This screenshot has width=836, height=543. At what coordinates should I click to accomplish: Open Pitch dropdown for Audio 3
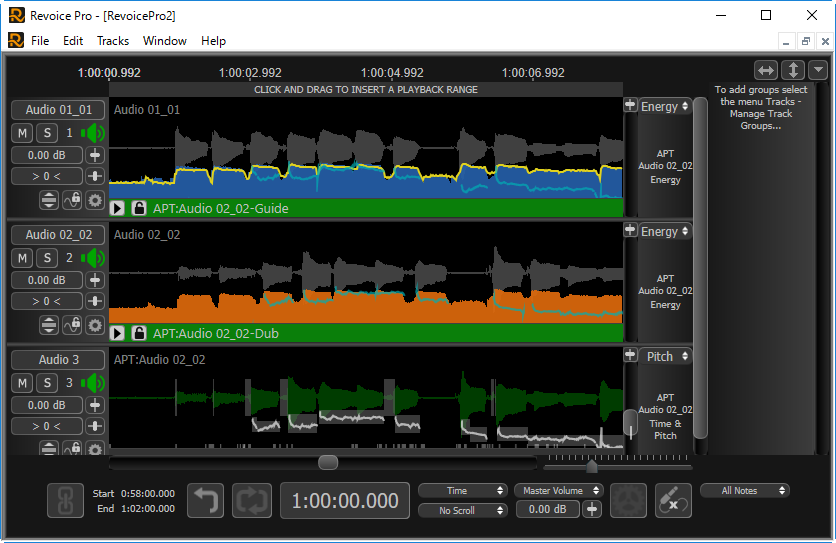point(665,356)
